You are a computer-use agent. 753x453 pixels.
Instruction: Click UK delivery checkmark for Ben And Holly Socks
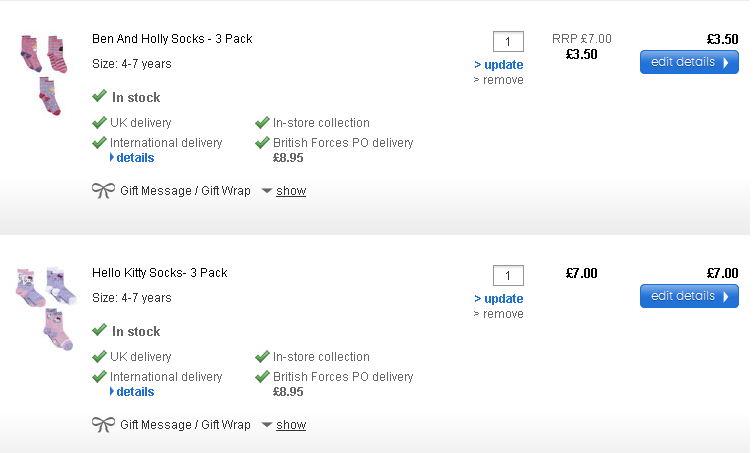click(99, 123)
